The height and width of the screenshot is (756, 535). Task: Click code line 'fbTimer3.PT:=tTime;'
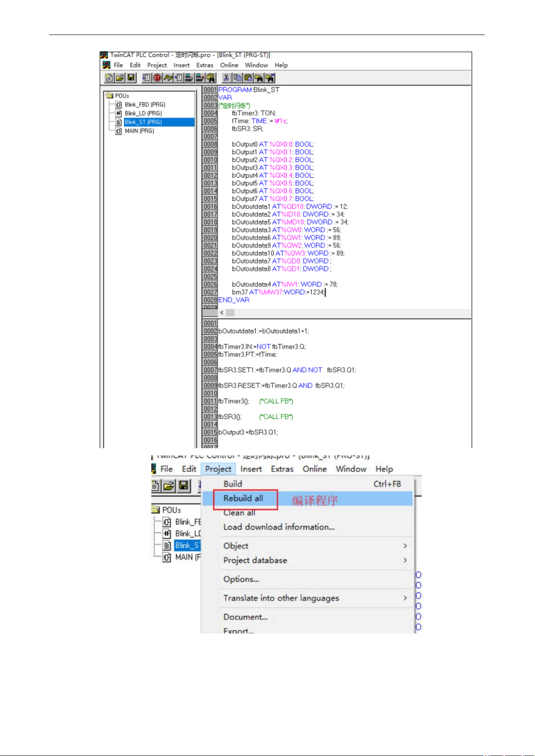(x=248, y=354)
